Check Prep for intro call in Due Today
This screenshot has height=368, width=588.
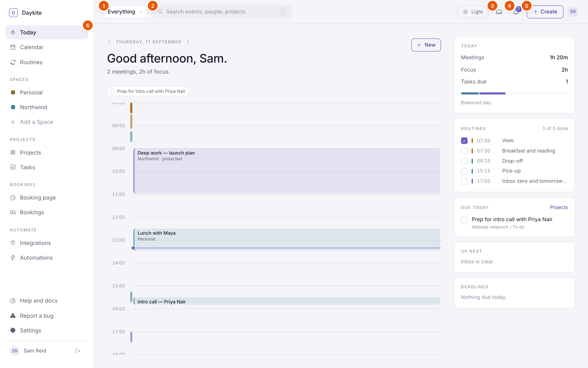[464, 220]
